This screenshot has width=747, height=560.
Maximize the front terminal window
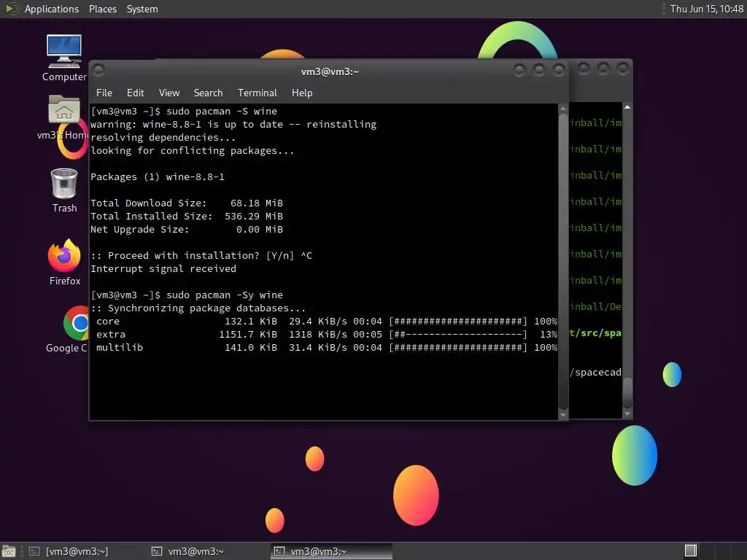539,71
